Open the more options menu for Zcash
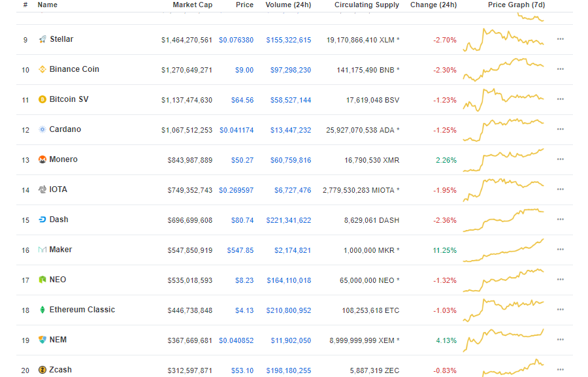588x377 pixels. 561,369
